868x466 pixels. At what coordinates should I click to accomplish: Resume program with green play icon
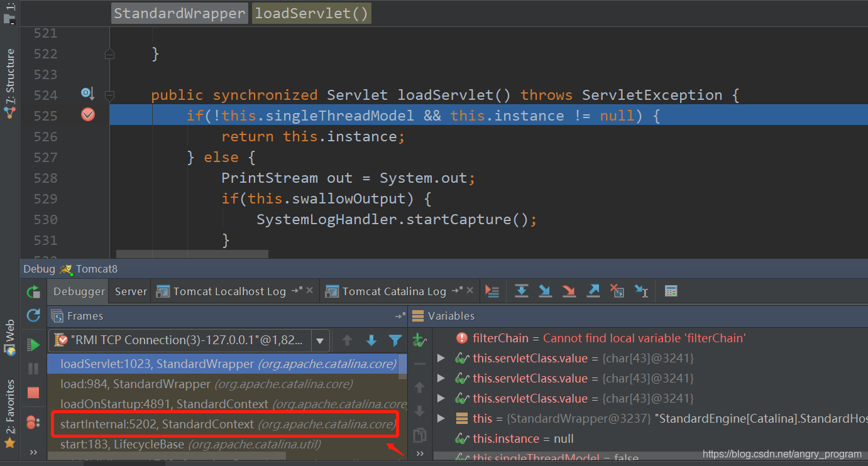(x=33, y=345)
